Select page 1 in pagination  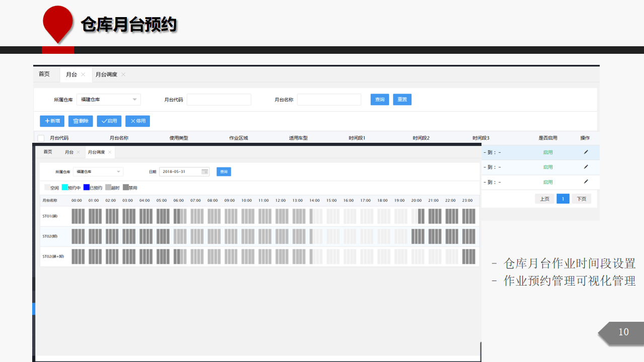click(x=563, y=199)
